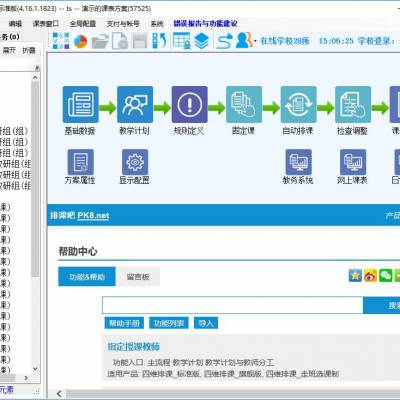Click the open folder toolbar icon
400x400 pixels.
pos(100,42)
